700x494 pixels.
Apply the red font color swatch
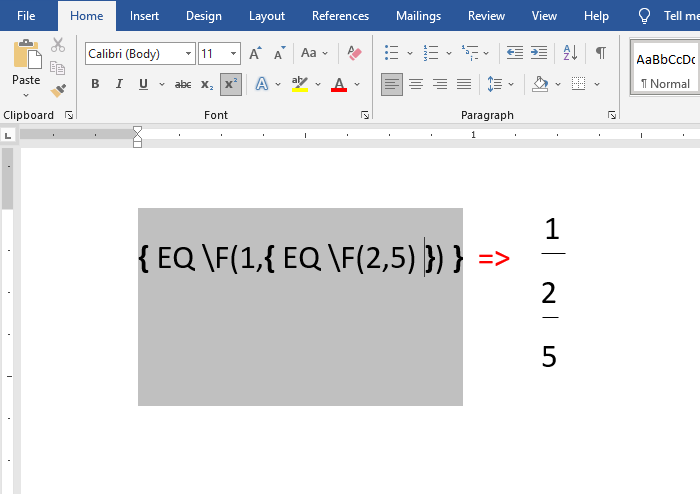[x=338, y=85]
